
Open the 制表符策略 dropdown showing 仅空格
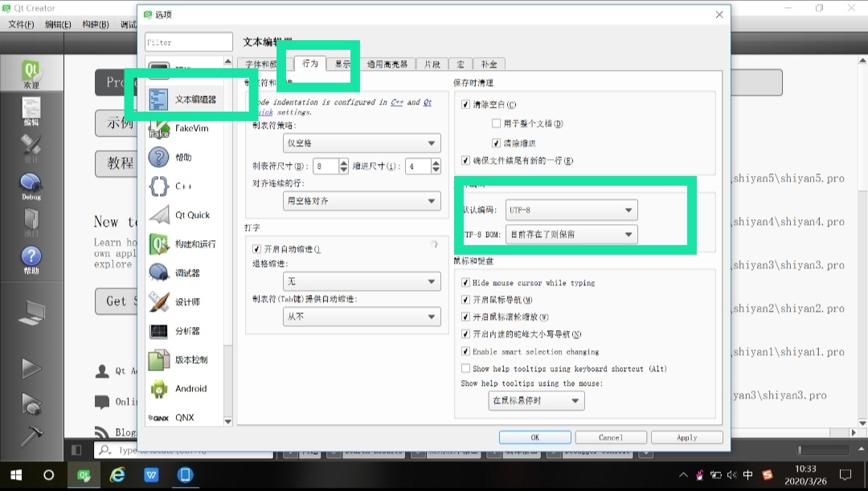[362, 143]
